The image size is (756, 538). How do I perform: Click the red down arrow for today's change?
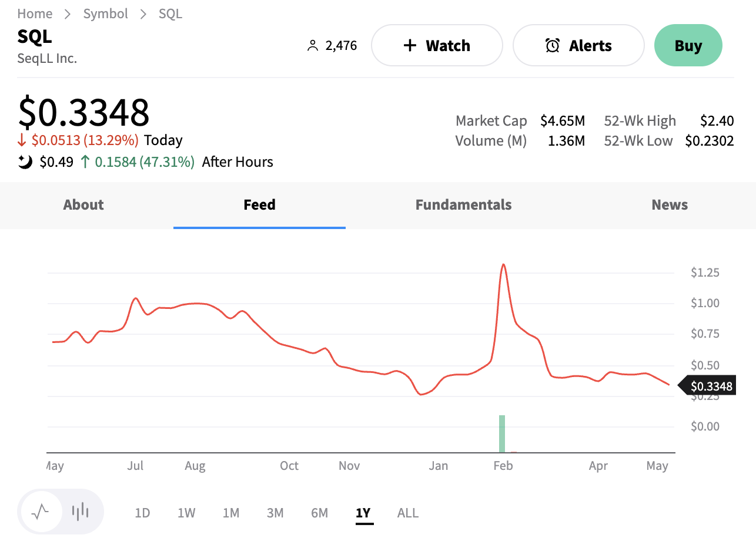(22, 140)
